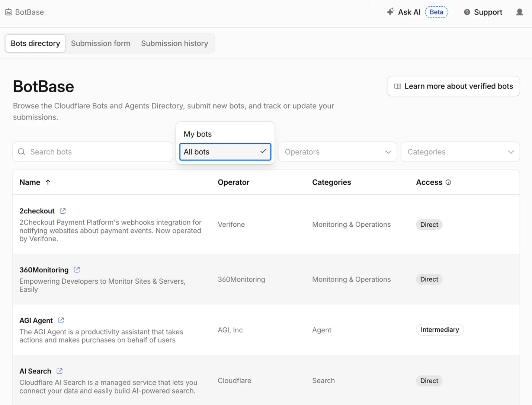Click the Ask AI sparkle icon
532x405 pixels.
(x=390, y=12)
